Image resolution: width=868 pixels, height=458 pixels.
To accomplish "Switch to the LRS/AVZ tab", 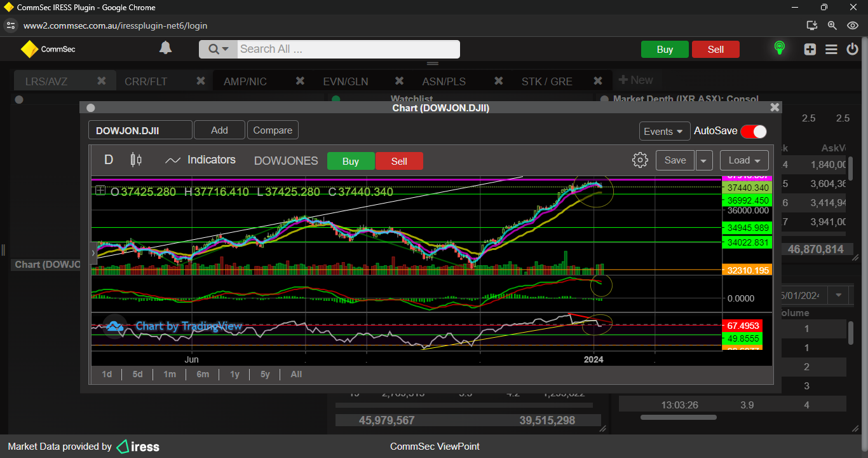I will pyautogui.click(x=46, y=81).
